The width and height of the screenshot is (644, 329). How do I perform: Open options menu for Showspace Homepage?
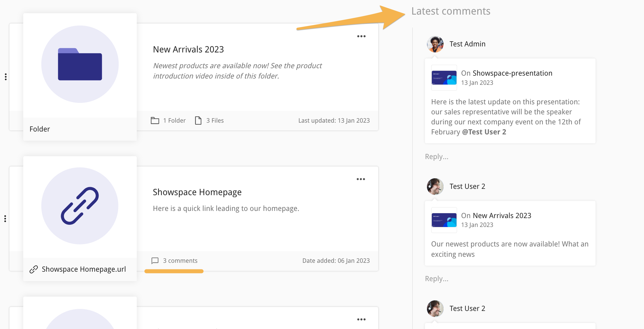361,179
